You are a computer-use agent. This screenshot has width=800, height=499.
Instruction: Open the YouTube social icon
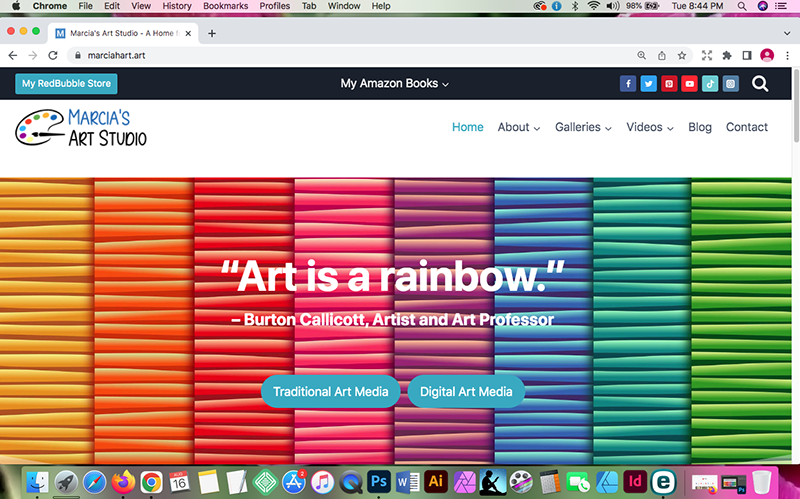(689, 84)
